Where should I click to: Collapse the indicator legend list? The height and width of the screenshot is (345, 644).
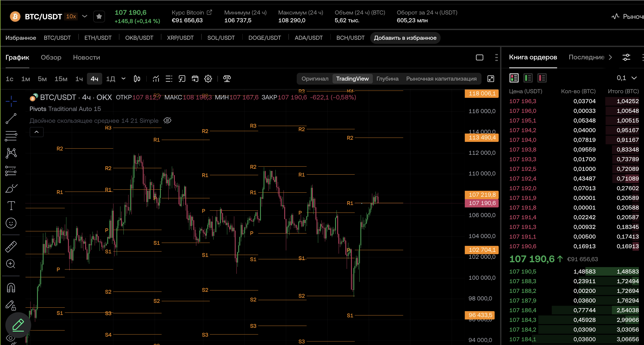(x=37, y=132)
